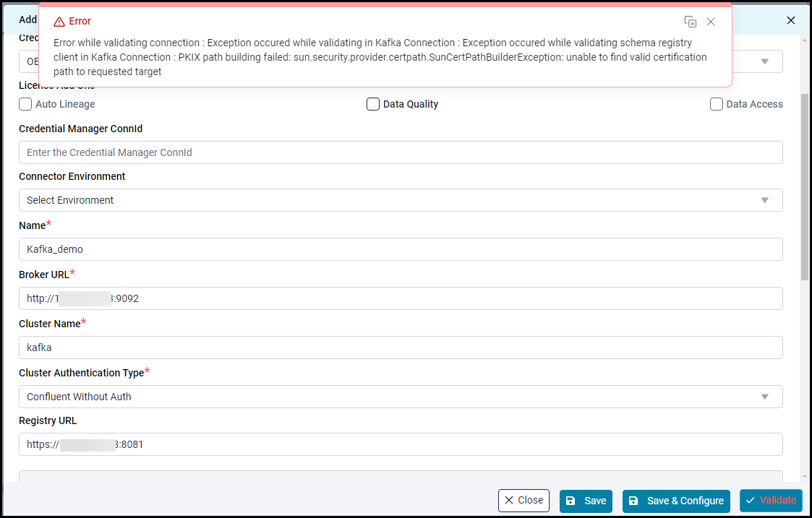812x518 pixels.
Task: Click the dialog's vertical scrollbar thumb
Action: (x=805, y=186)
